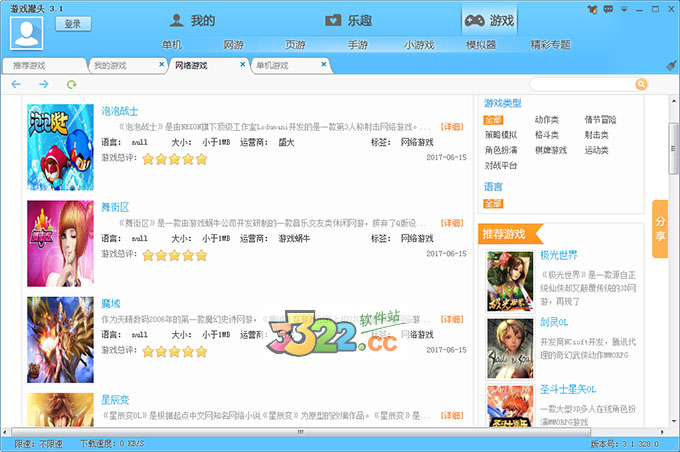Click the 极光世界 title link

[x=559, y=255]
